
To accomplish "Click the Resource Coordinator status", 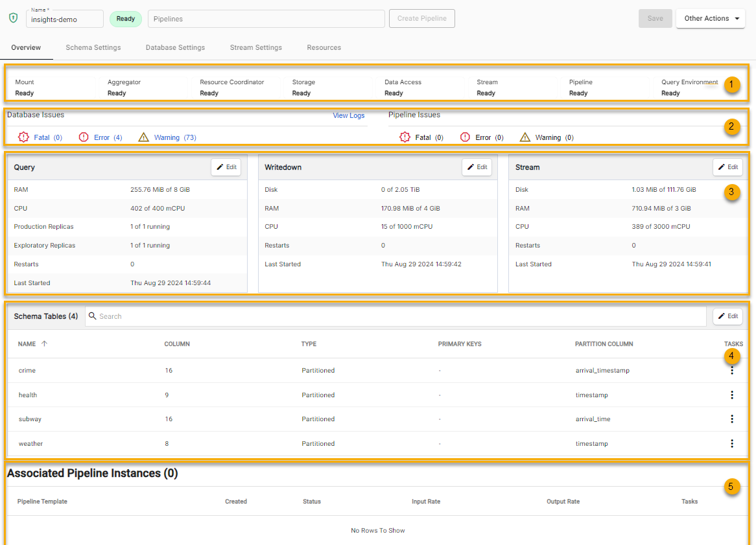I will coord(209,93).
